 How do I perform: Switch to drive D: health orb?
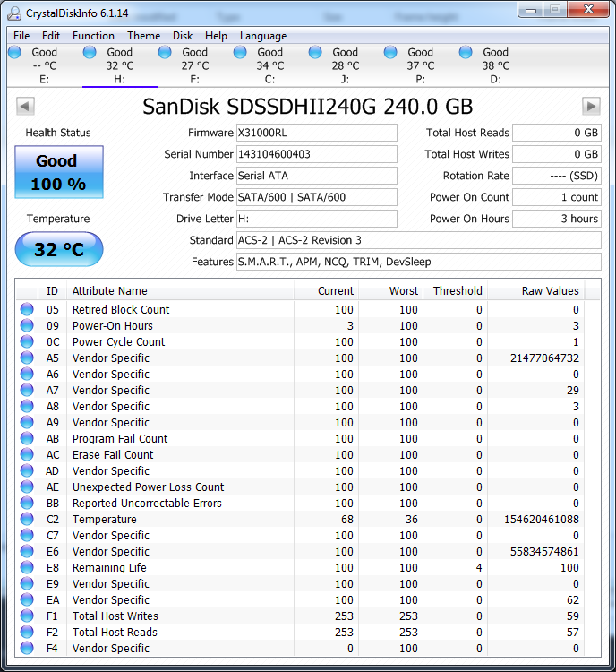[x=466, y=53]
